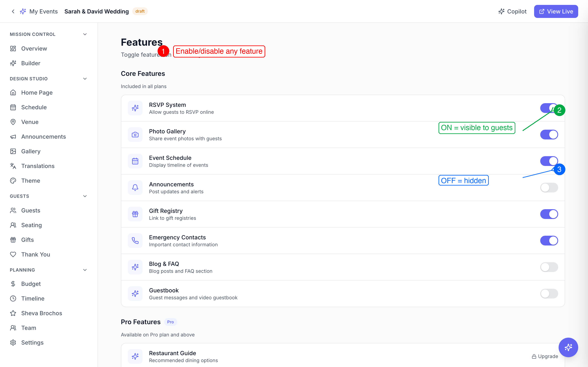588x367 pixels.
Task: Open Copilot from the top bar
Action: [x=512, y=11]
